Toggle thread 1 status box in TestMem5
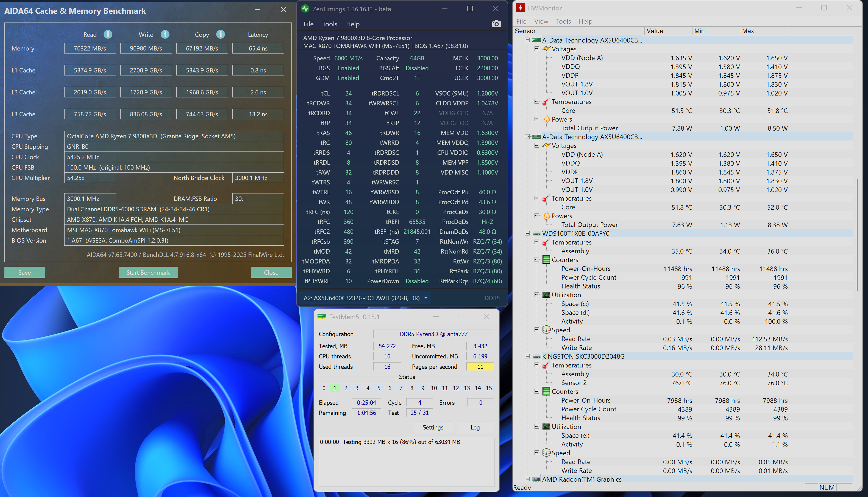Viewport: 868px width, 497px height. (x=335, y=388)
